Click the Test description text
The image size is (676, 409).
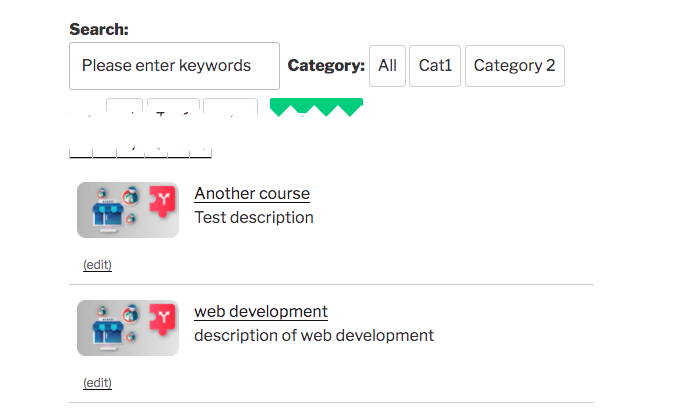pos(254,217)
